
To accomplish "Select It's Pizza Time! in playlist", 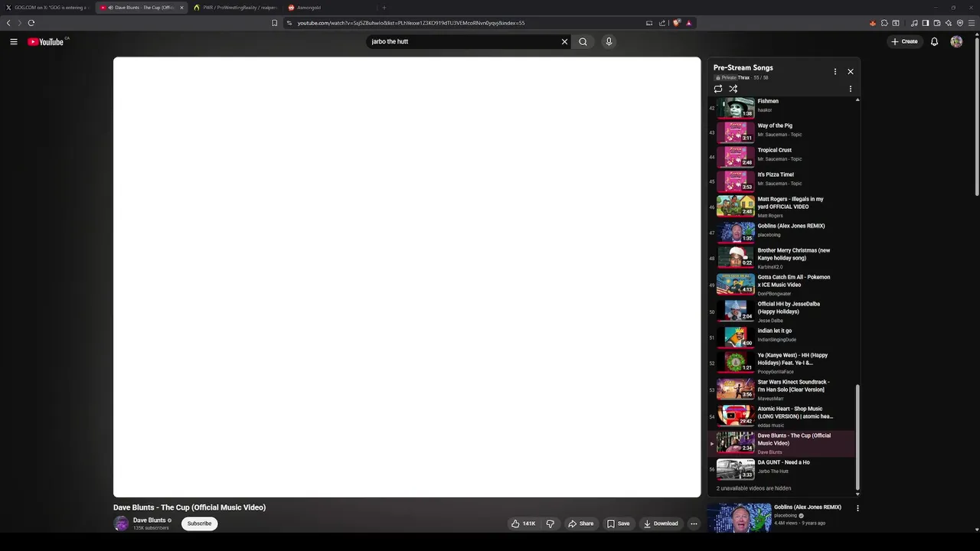I will point(781,181).
